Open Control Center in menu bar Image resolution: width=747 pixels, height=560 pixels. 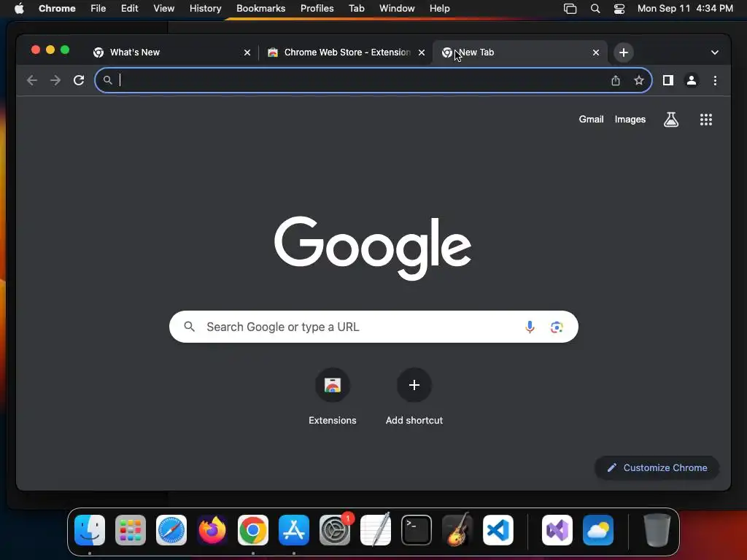pyautogui.click(x=619, y=9)
